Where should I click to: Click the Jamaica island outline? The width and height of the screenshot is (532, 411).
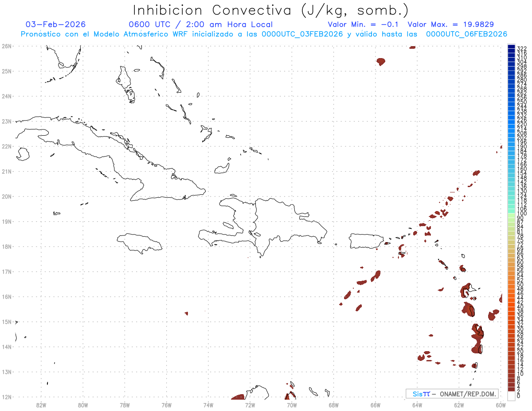139,243
